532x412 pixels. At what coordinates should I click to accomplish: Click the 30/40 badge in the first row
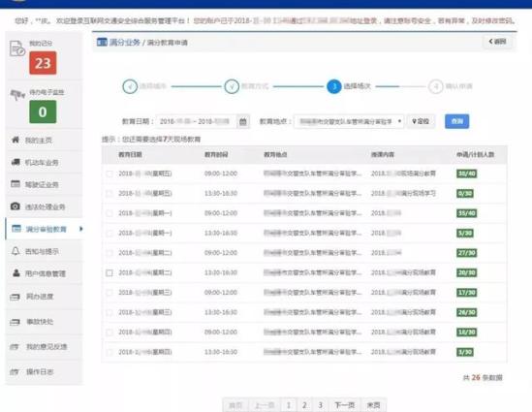point(467,174)
